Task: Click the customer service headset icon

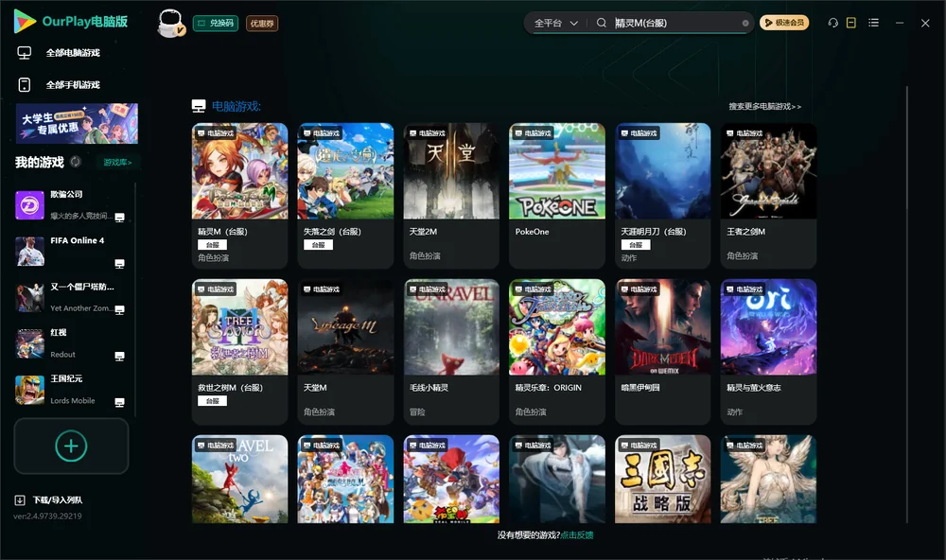Action: 833,23
